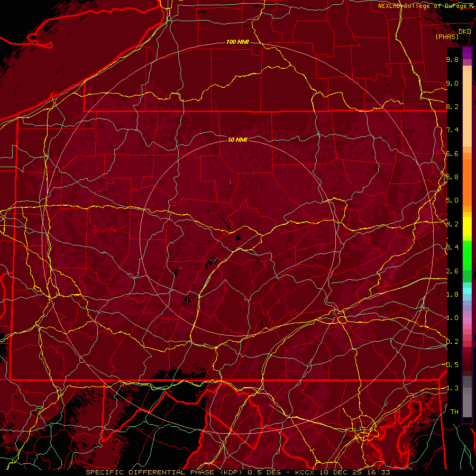This screenshot has width=476, height=476.
Task: Click the peach segment of color bar
Action: pos(467,109)
